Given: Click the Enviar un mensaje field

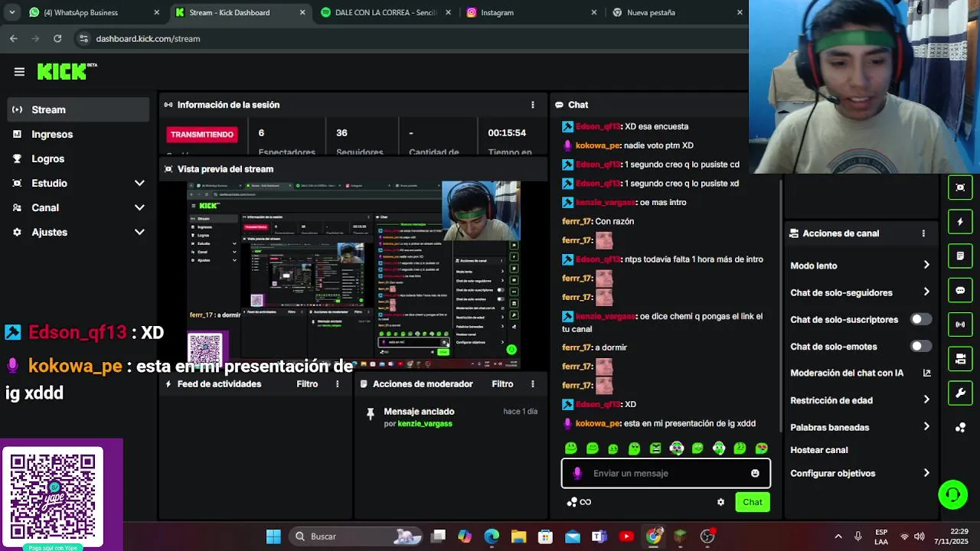Looking at the screenshot, I should 666,473.
